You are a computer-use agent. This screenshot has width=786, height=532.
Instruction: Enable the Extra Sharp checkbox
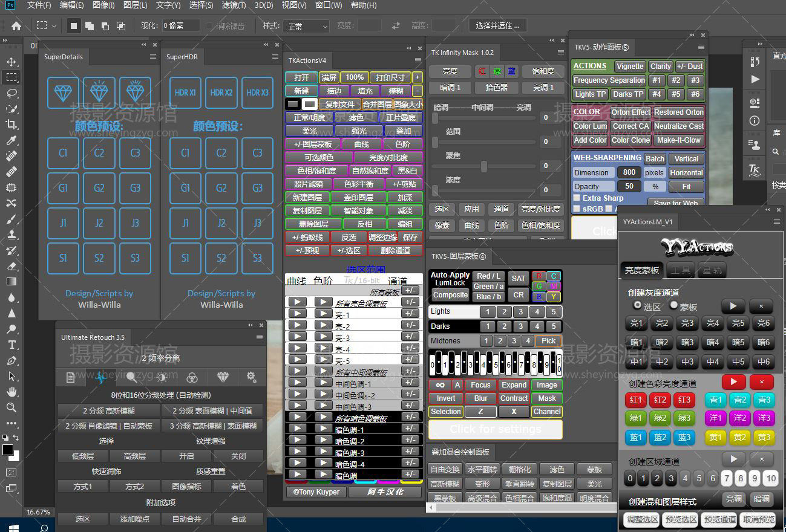pos(577,198)
